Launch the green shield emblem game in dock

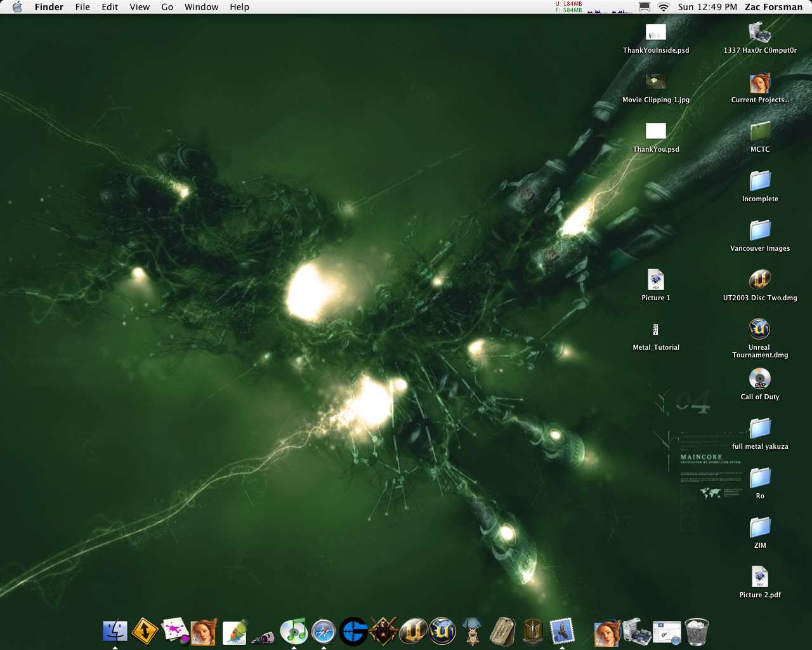532,631
